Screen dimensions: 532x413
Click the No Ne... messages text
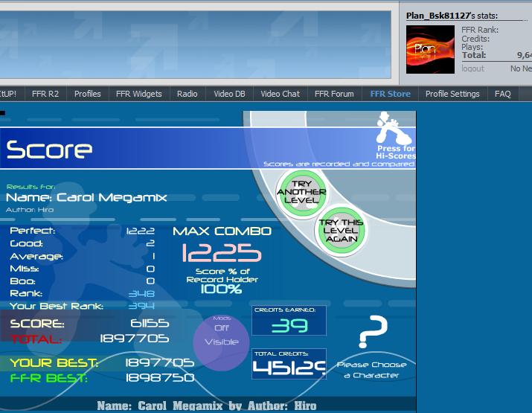(521, 68)
